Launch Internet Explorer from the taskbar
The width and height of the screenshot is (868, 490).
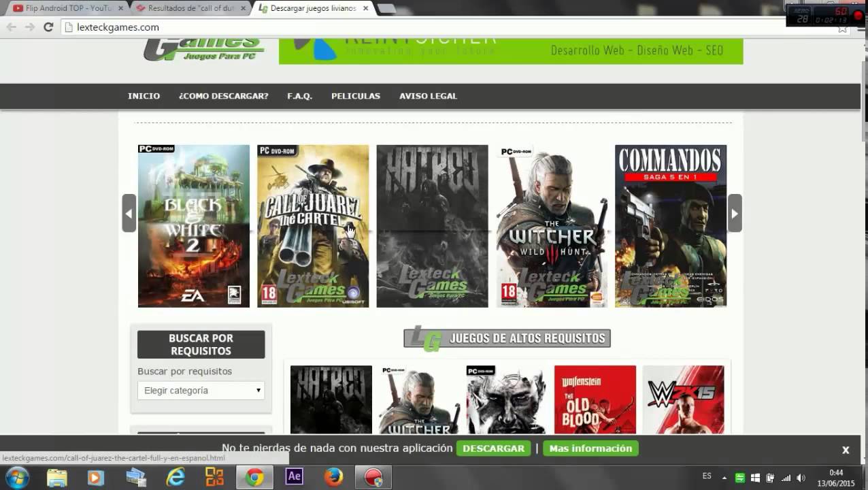(176, 478)
